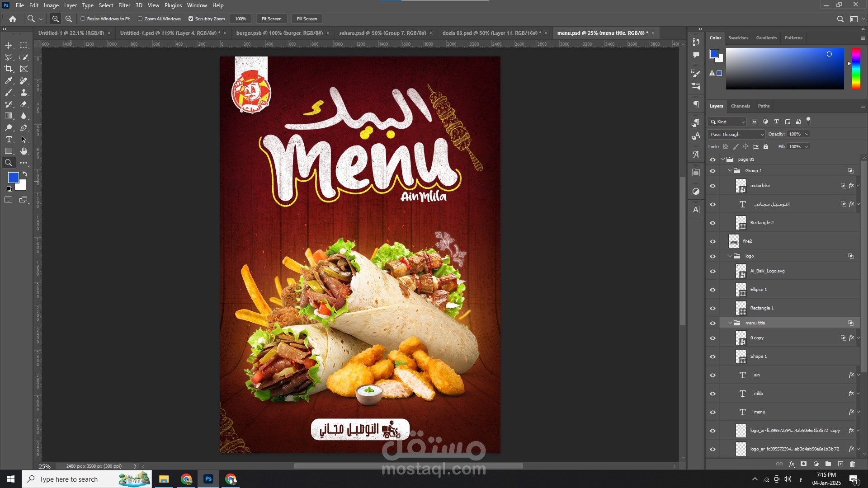Viewport: 868px width, 488px height.
Task: Open File Explorer from the taskbar
Action: click(x=164, y=479)
